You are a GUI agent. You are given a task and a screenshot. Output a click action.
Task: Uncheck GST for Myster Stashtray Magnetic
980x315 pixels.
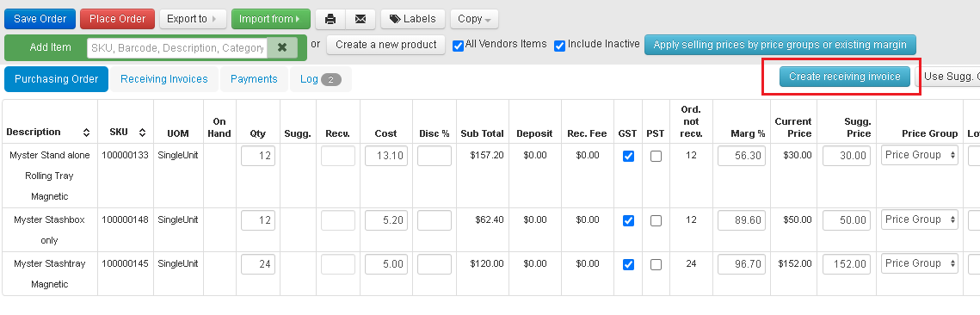click(628, 264)
